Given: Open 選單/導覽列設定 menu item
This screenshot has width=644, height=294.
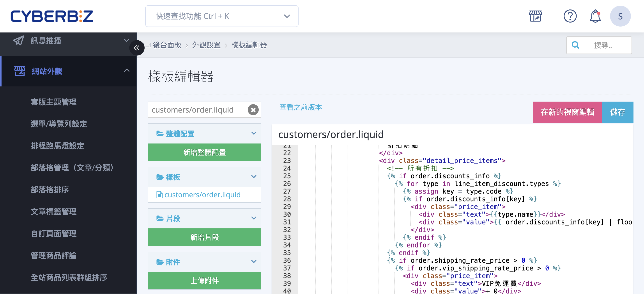Looking at the screenshot, I should click(59, 124).
